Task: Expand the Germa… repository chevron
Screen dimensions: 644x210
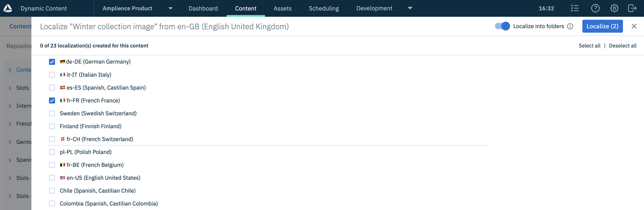Action: [10, 142]
